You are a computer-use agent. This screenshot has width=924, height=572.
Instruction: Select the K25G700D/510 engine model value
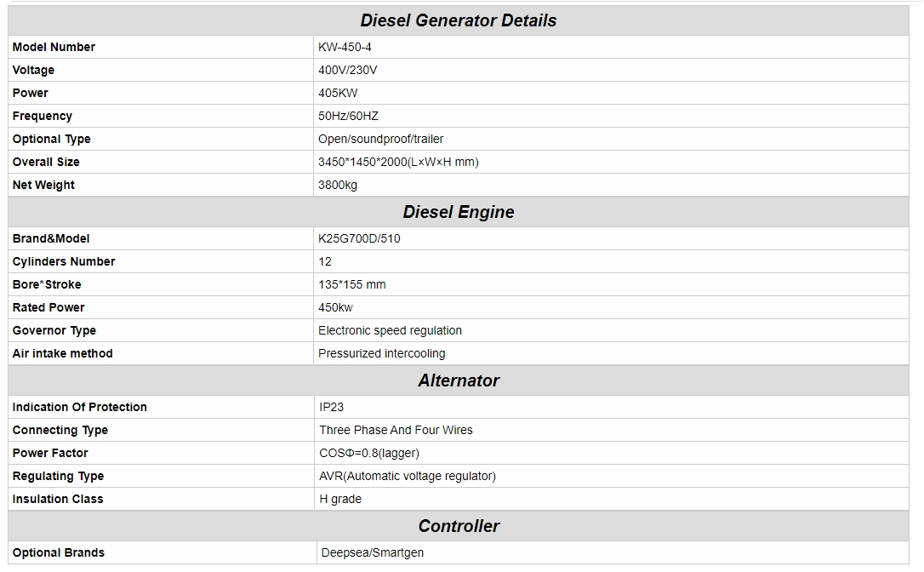point(359,238)
